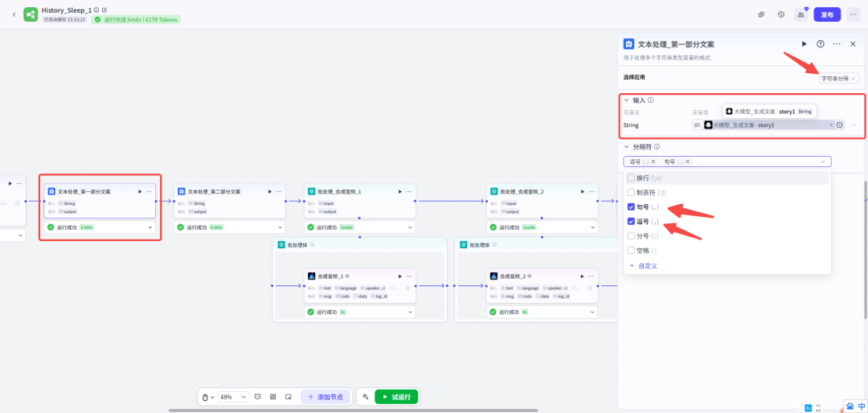This screenshot has width=868, height=413.
Task: Expand 批处理_合成音频_2 run result
Action: 592,227
